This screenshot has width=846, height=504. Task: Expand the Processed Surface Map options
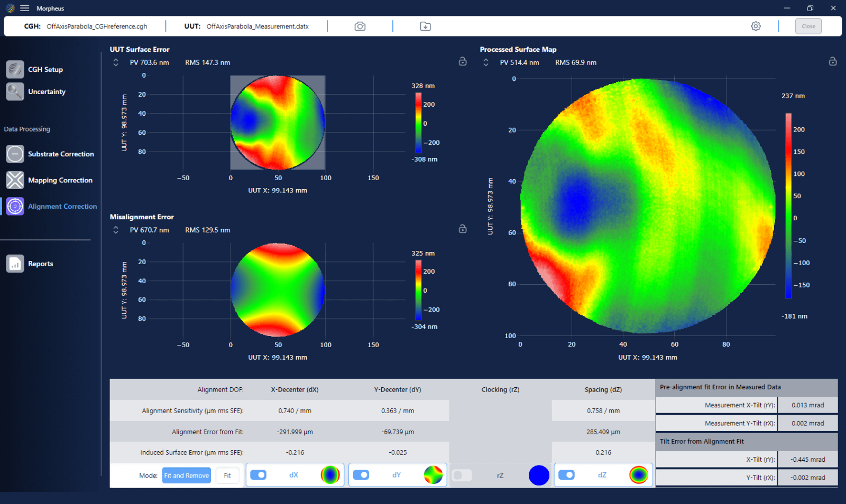point(486,62)
